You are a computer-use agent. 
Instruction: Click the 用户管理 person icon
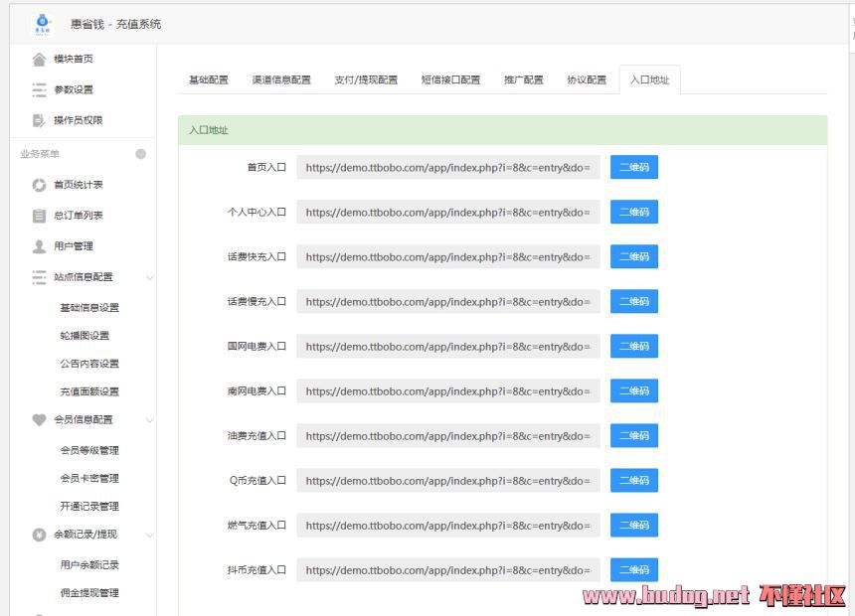(39, 246)
